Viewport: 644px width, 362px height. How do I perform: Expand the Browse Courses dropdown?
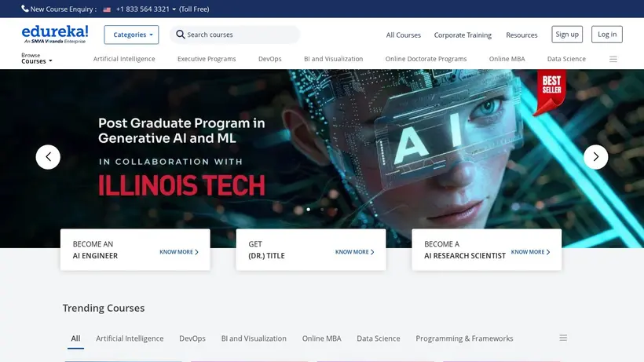tap(37, 58)
